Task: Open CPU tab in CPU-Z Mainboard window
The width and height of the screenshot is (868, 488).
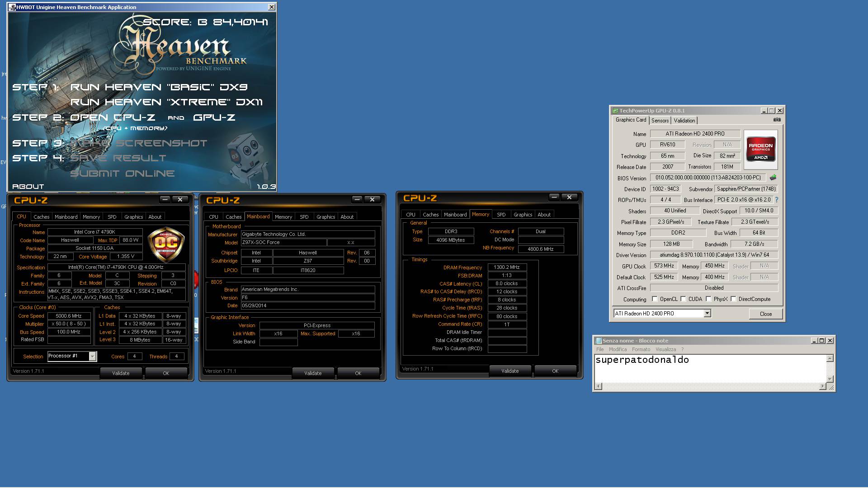Action: pos(213,217)
